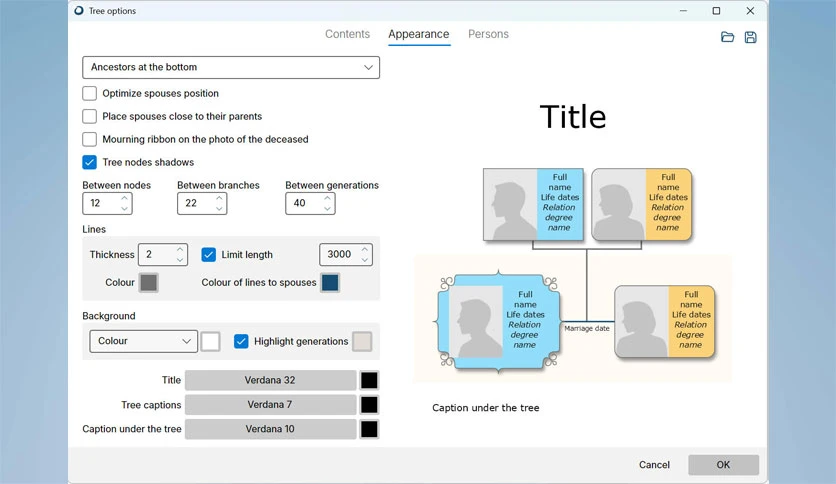Viewport: 836px width, 484px height.
Task: Click the yellow female node at preview bottom
Action: (x=665, y=321)
